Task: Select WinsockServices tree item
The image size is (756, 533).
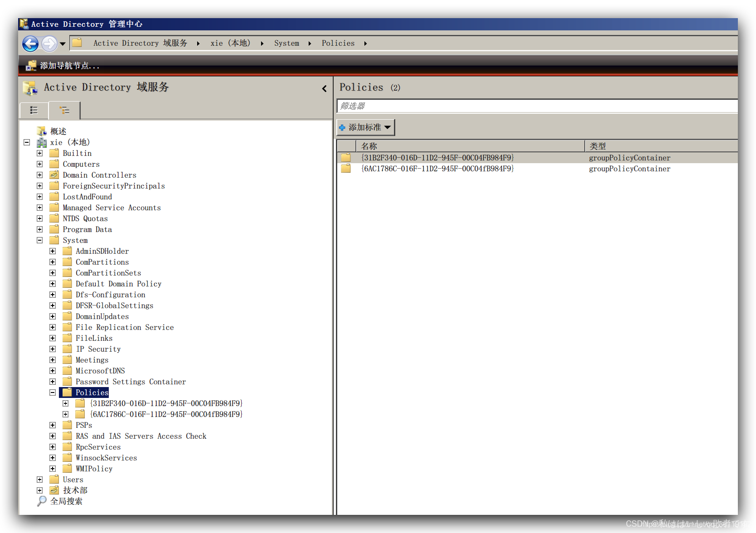Action: click(106, 458)
